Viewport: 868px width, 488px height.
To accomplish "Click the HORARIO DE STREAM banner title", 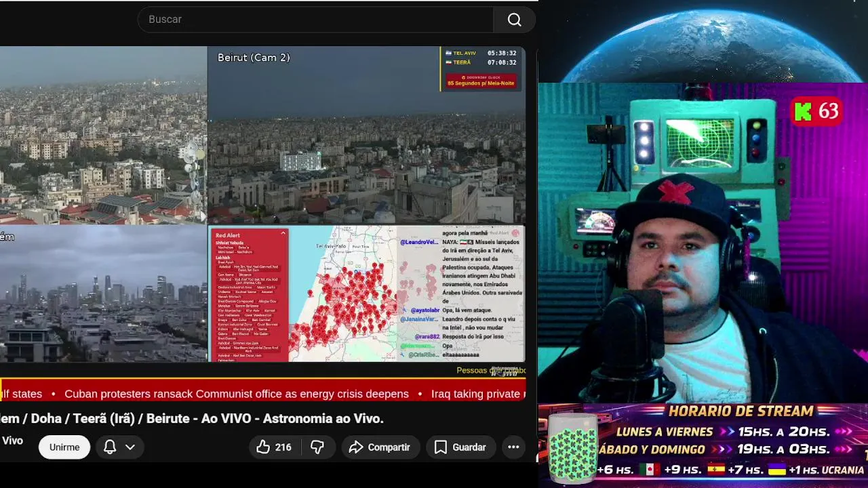I will [741, 411].
